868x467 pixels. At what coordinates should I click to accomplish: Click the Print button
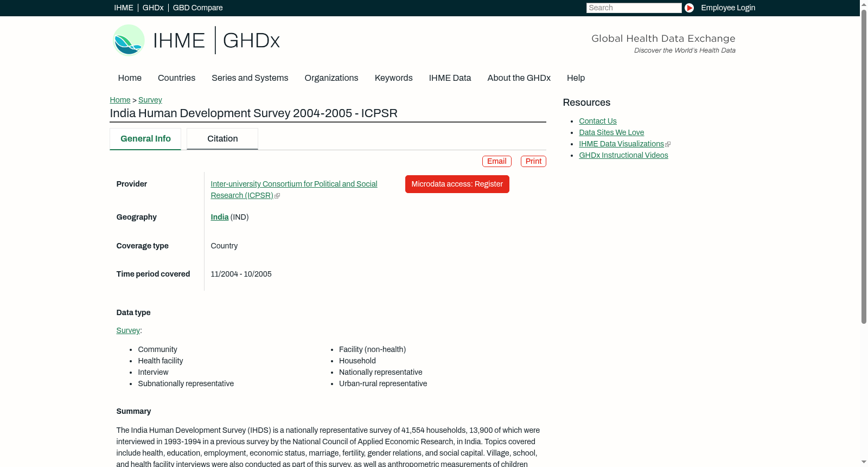point(533,162)
